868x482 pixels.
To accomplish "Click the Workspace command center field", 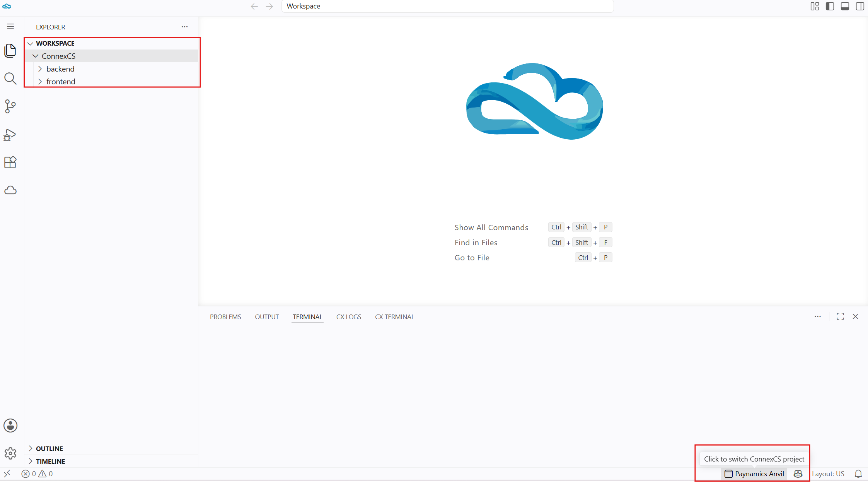I will (x=447, y=6).
